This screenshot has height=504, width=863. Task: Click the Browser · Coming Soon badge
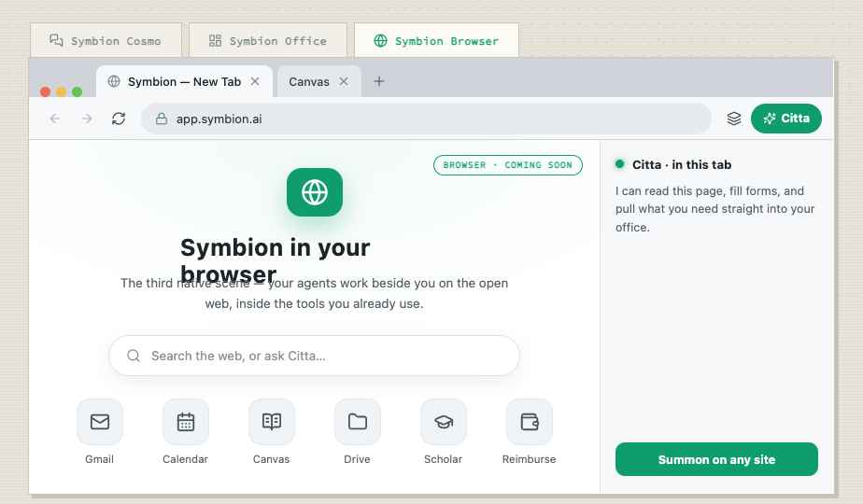coord(507,165)
